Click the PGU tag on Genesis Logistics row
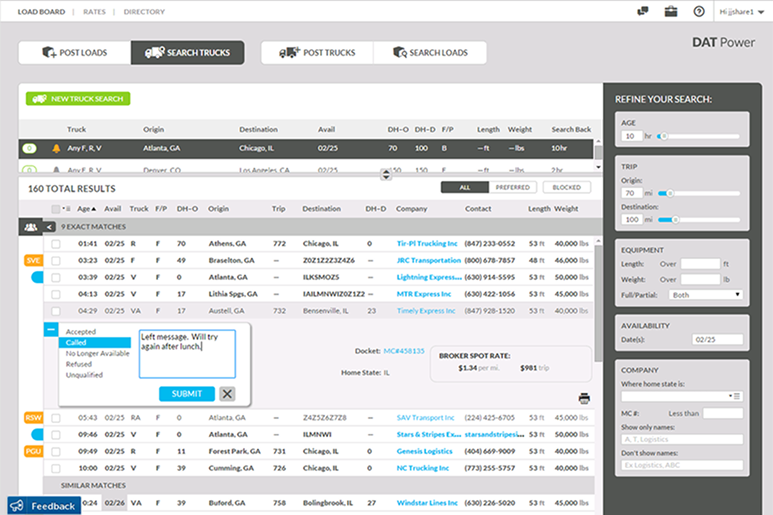This screenshot has height=515, width=773. (34, 451)
